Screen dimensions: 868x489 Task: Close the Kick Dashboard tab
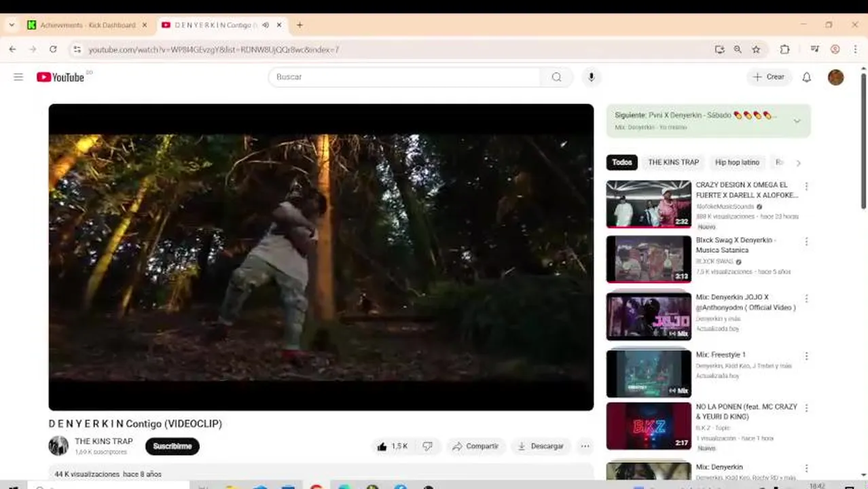tap(144, 25)
